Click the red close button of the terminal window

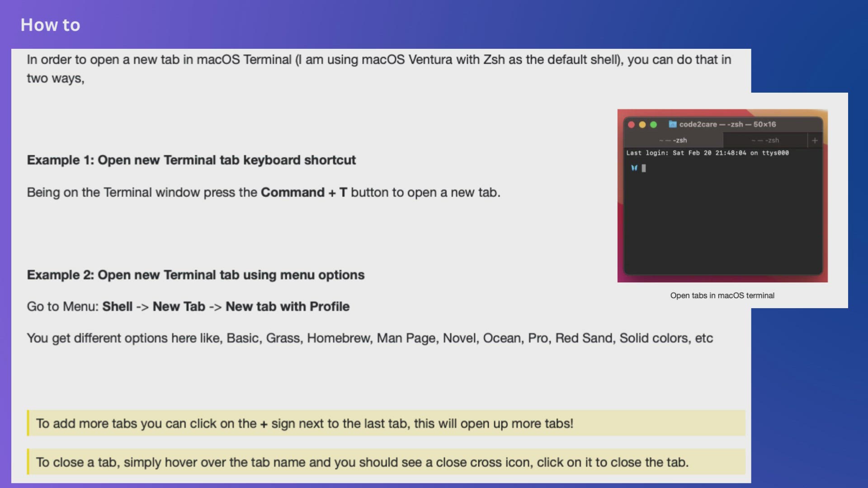coord(632,125)
